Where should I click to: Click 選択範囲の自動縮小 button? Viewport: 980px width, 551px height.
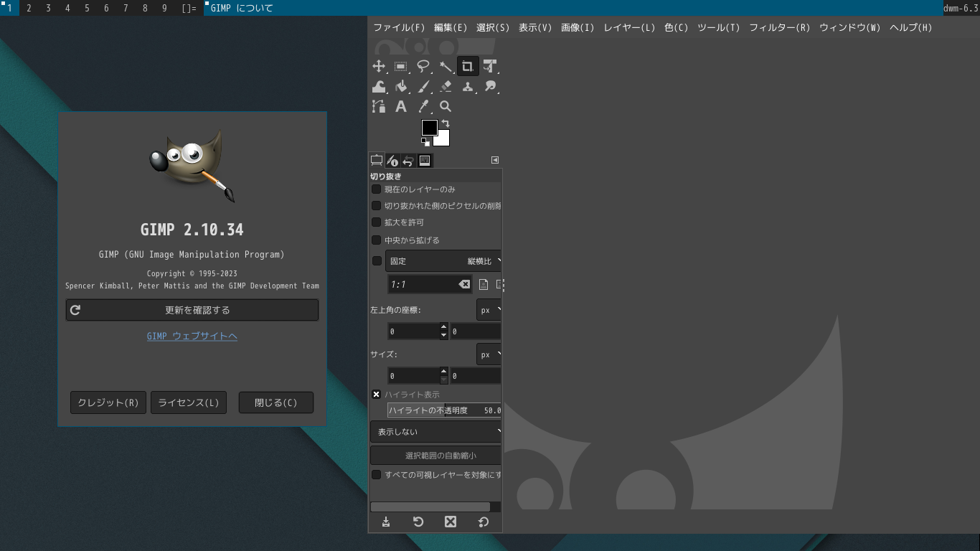435,455
